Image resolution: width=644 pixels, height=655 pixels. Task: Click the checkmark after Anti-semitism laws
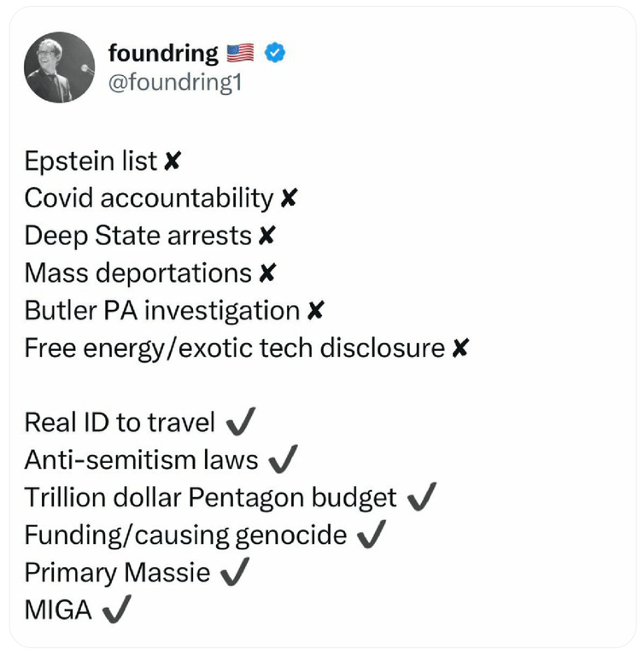[x=284, y=459]
